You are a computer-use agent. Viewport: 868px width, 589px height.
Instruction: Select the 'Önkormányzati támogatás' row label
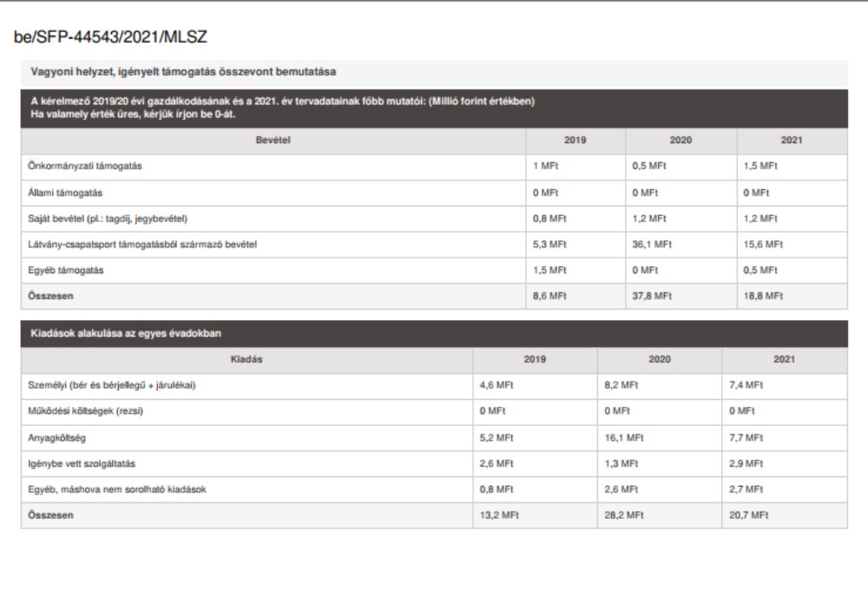click(85, 166)
